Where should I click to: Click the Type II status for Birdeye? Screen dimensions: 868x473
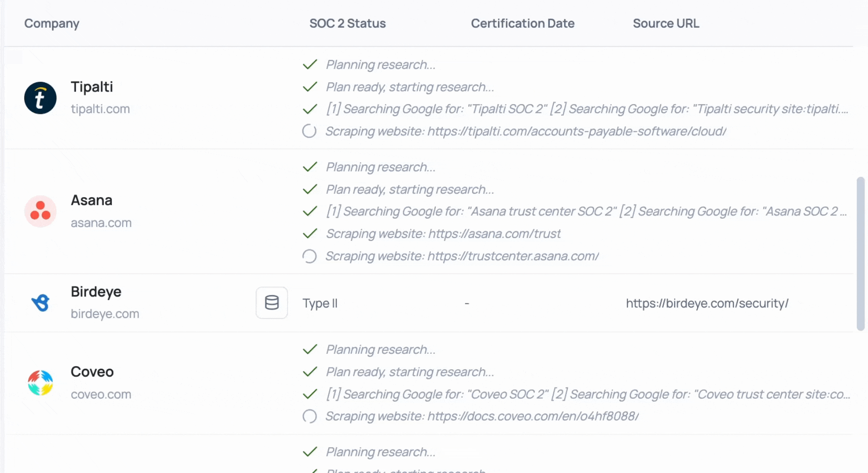(x=320, y=303)
